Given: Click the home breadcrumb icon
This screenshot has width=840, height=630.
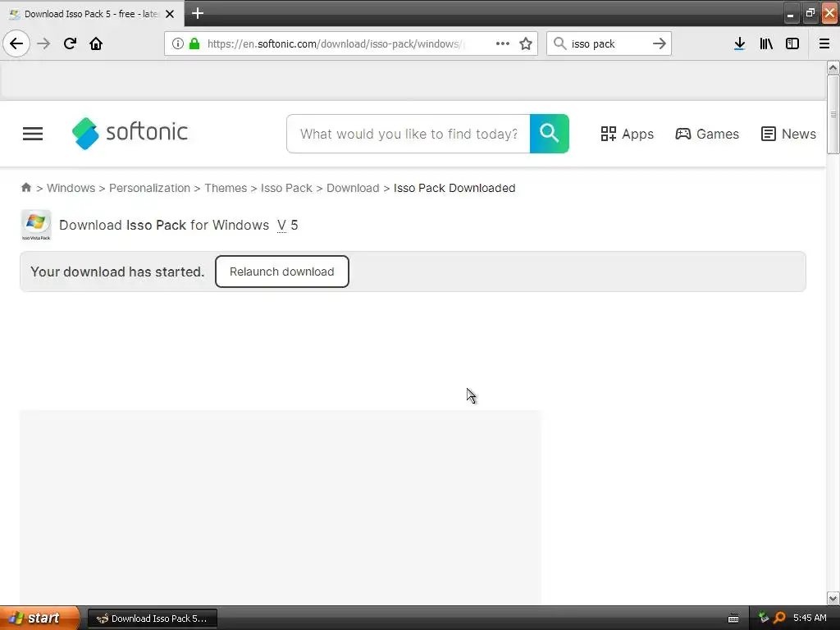Looking at the screenshot, I should point(25,188).
